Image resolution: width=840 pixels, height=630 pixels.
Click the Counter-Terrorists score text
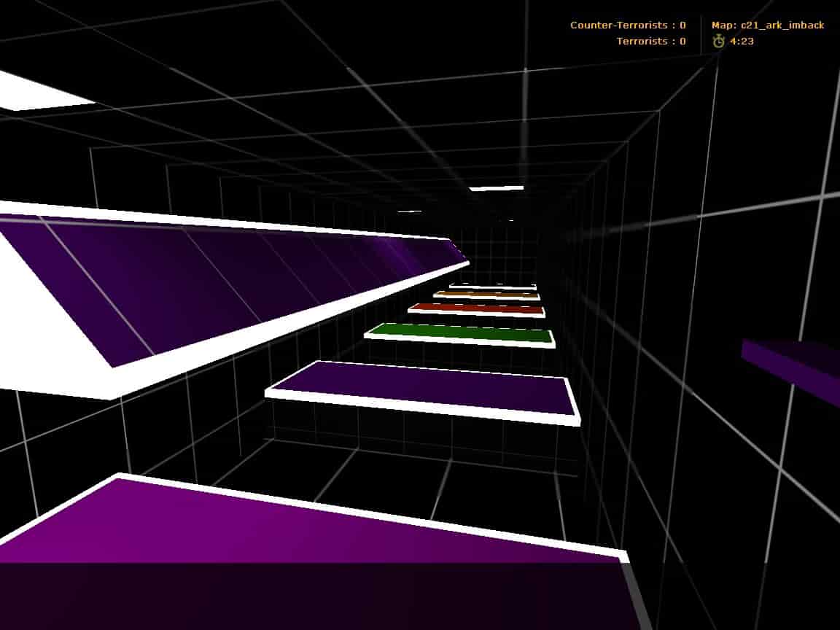pos(628,26)
